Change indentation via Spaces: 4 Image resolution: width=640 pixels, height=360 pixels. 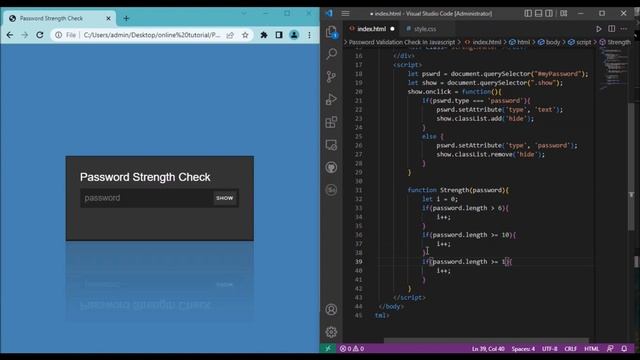click(x=523, y=349)
